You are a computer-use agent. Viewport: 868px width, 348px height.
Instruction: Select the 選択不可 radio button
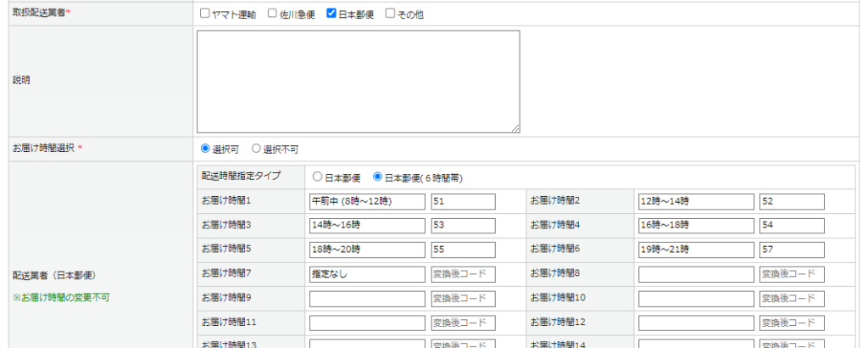click(256, 149)
